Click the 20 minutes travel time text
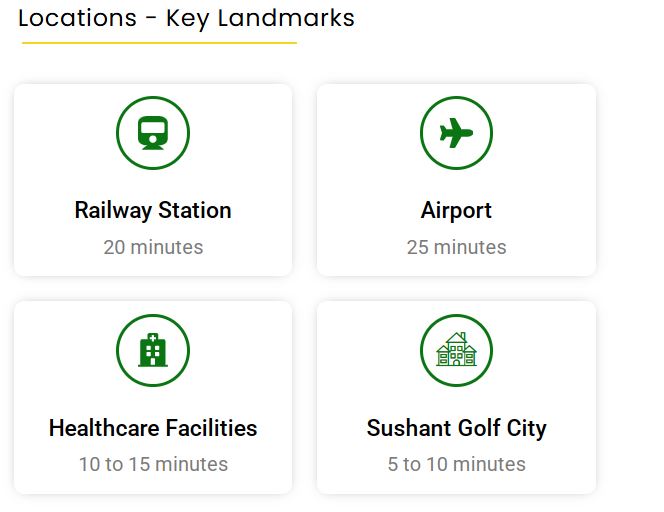This screenshot has height=512, width=664. click(153, 247)
